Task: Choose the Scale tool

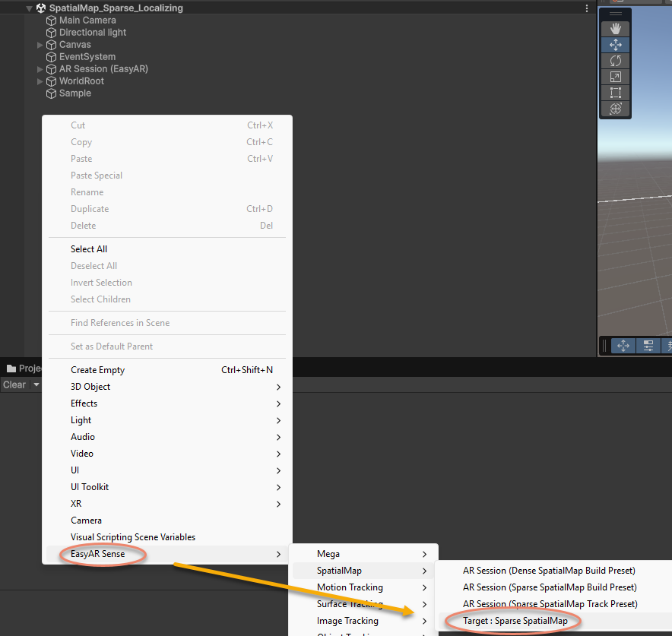Action: click(616, 77)
